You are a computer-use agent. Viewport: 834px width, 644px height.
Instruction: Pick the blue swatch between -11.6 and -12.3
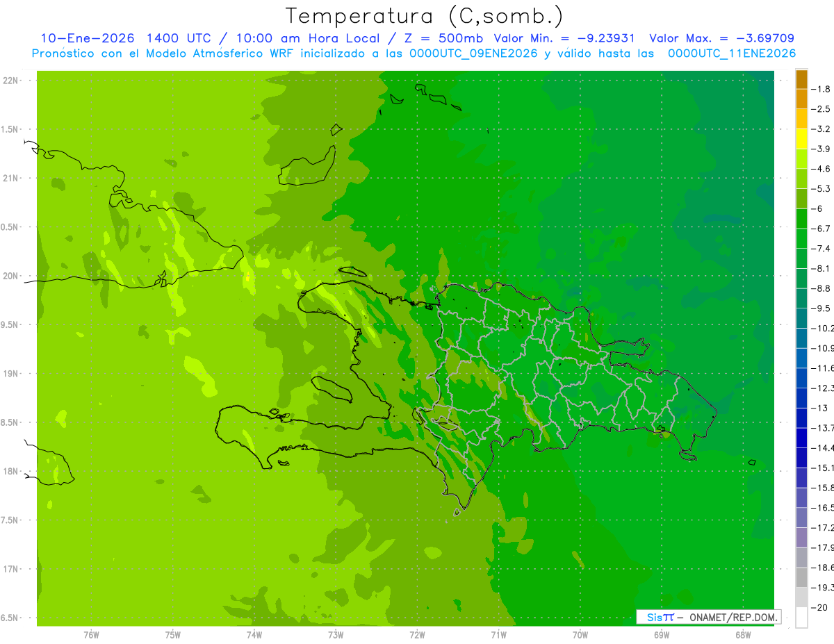pyautogui.click(x=801, y=378)
